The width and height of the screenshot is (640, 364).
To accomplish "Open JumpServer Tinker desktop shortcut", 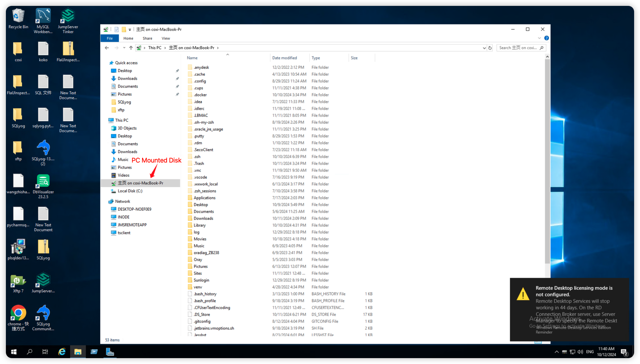I will (68, 21).
